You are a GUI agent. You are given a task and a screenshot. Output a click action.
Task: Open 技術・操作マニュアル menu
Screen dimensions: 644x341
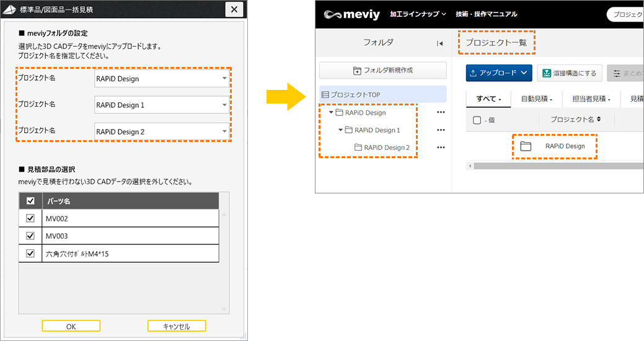click(x=487, y=14)
